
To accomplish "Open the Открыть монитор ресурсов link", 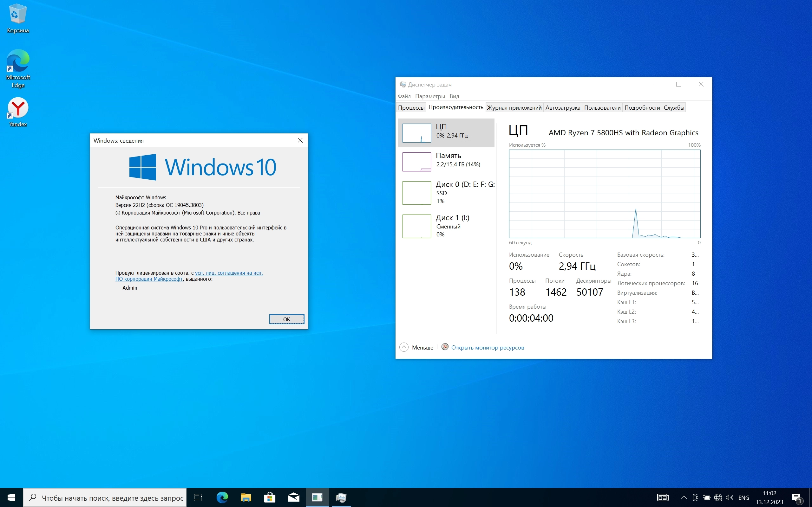I will (x=487, y=347).
